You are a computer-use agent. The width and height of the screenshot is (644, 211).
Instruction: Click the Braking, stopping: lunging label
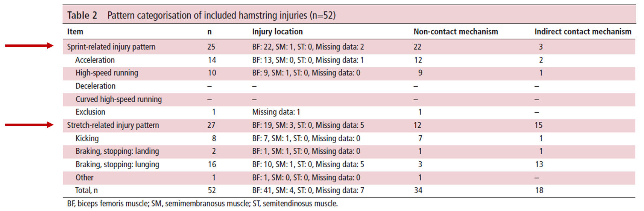click(x=117, y=165)
